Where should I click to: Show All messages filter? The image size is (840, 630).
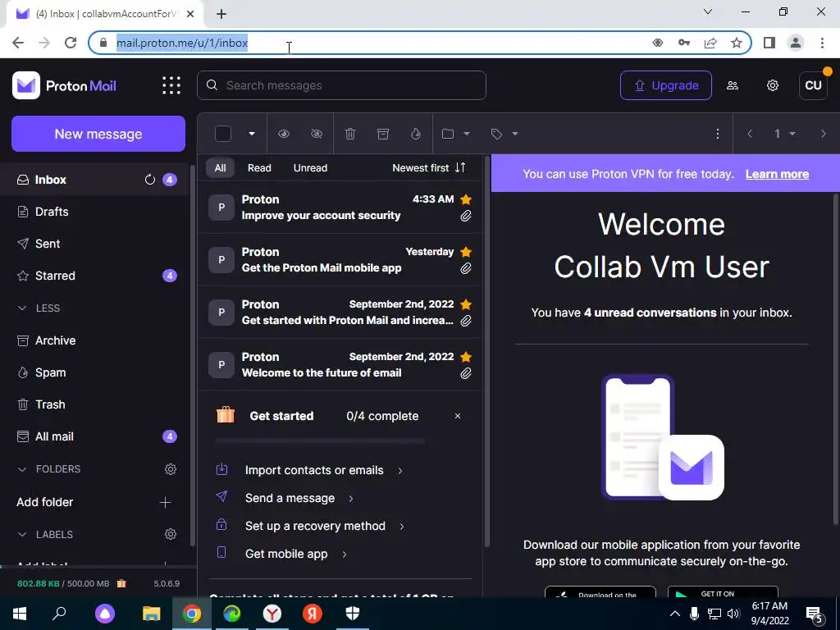coord(220,167)
